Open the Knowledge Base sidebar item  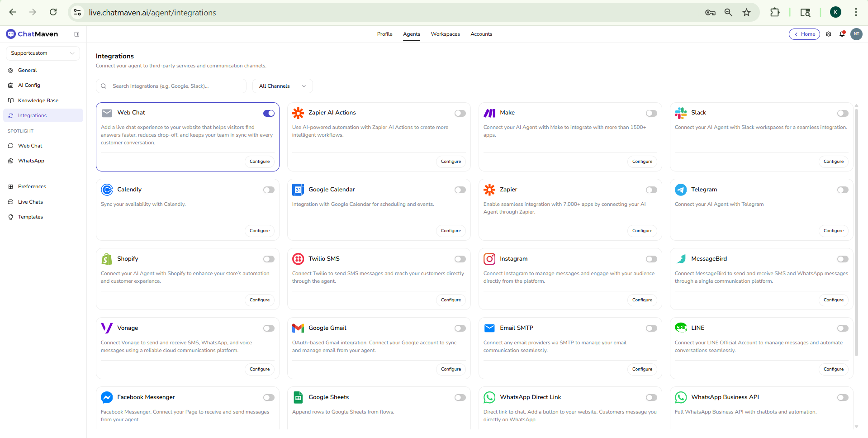(x=38, y=100)
